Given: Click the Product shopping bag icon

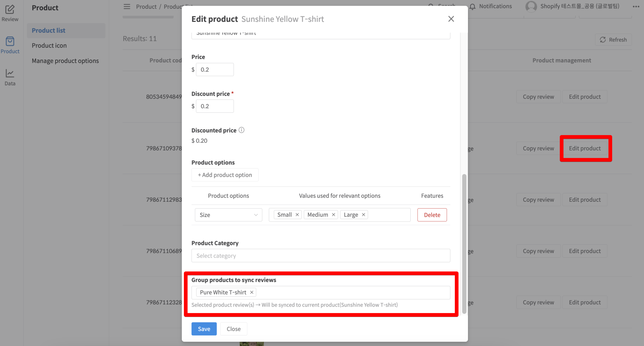Looking at the screenshot, I should pos(10,41).
